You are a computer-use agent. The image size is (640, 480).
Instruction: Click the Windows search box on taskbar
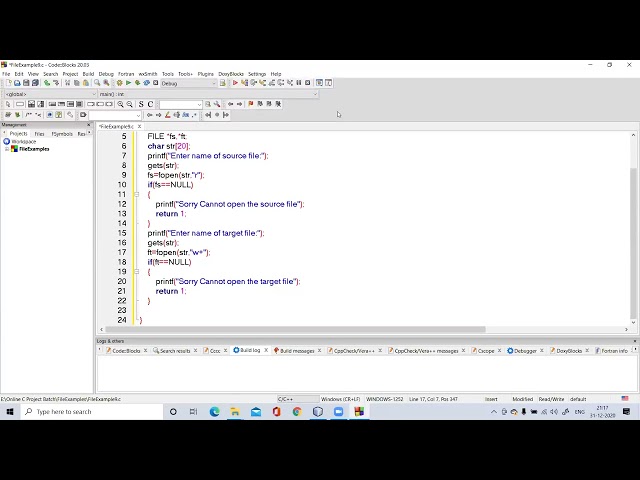pyautogui.click(x=92, y=411)
